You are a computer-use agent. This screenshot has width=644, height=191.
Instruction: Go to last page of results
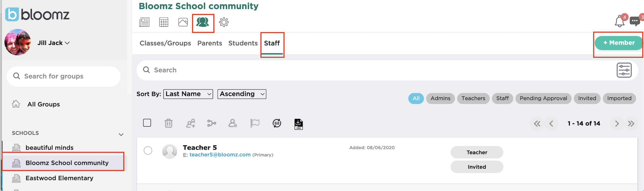(631, 124)
